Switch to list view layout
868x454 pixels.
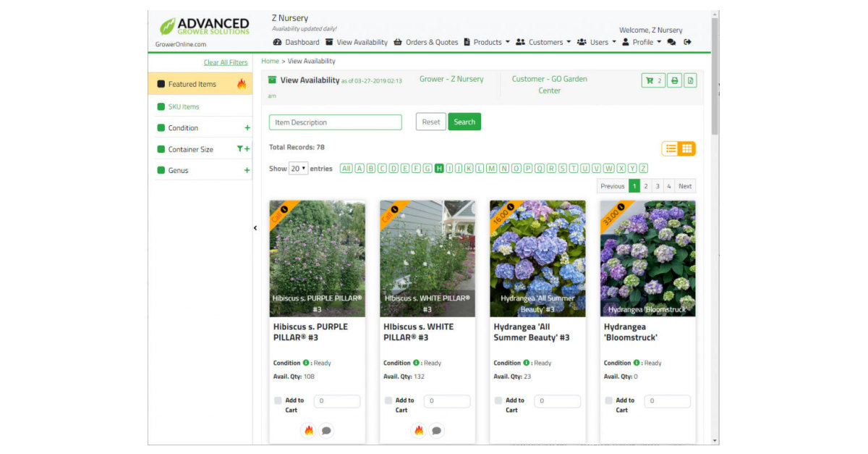point(669,148)
